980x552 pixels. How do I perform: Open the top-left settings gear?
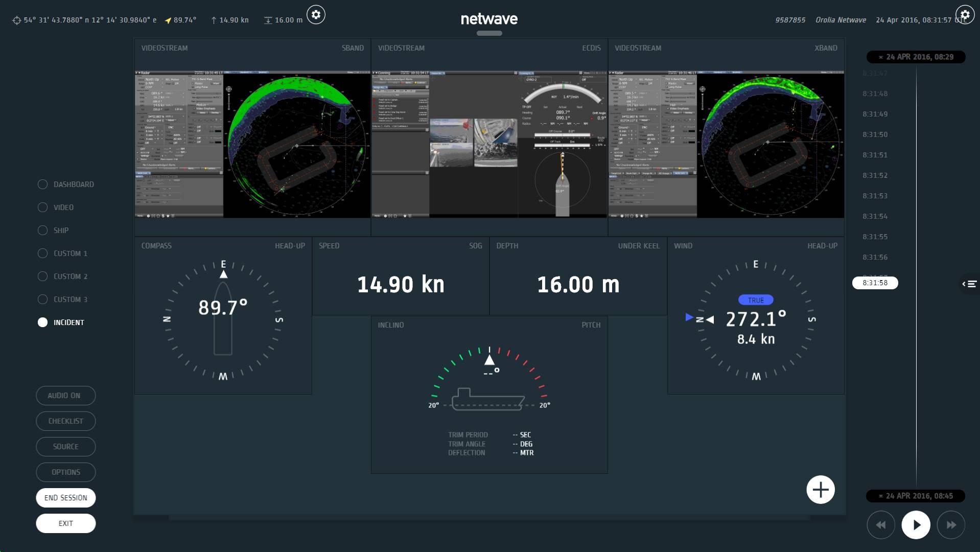(316, 15)
